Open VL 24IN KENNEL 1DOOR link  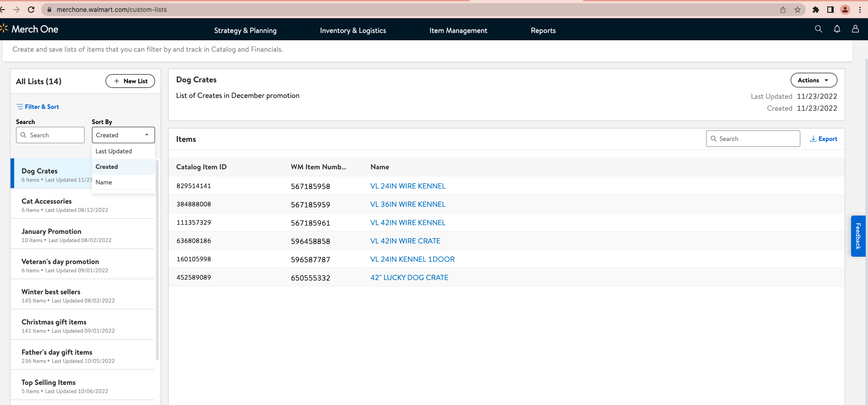pyautogui.click(x=413, y=259)
